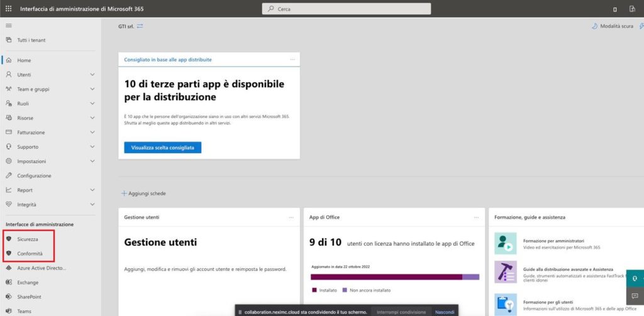The width and height of the screenshot is (644, 316).
Task: Toggle Modalità scura dark mode
Action: pyautogui.click(x=613, y=26)
